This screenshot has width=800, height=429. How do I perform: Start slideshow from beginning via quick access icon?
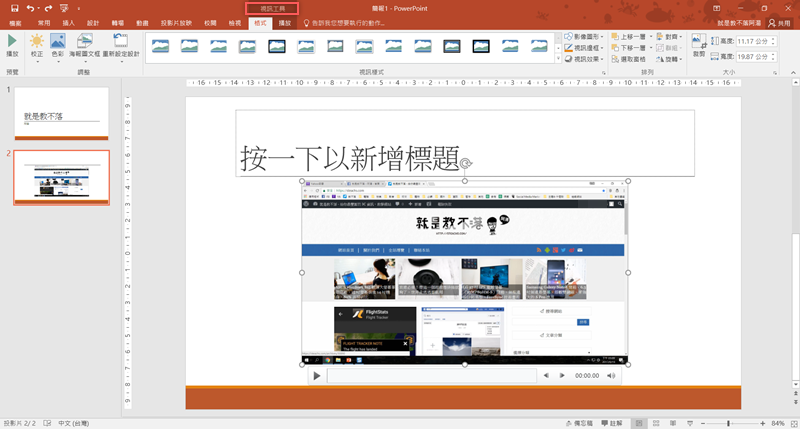(64, 8)
